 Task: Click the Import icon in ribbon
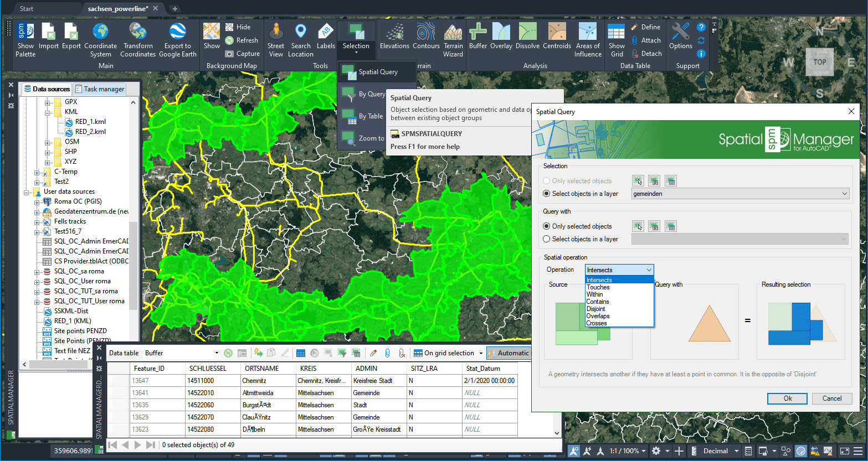click(x=49, y=37)
